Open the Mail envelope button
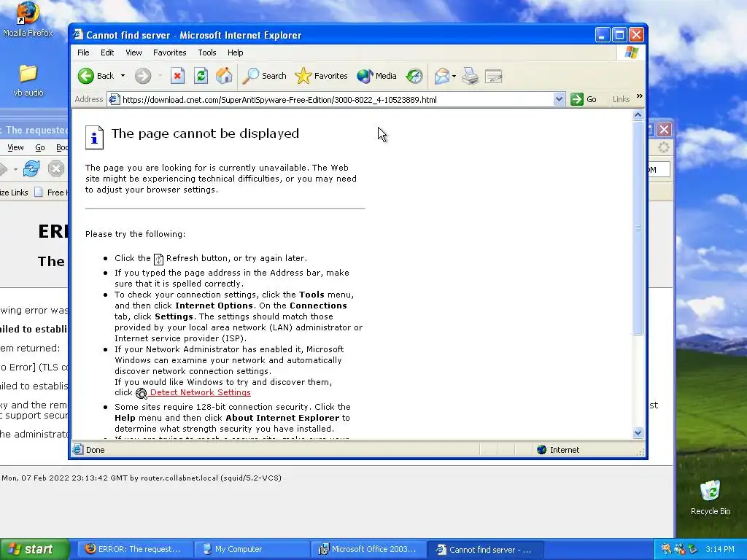 click(442, 76)
